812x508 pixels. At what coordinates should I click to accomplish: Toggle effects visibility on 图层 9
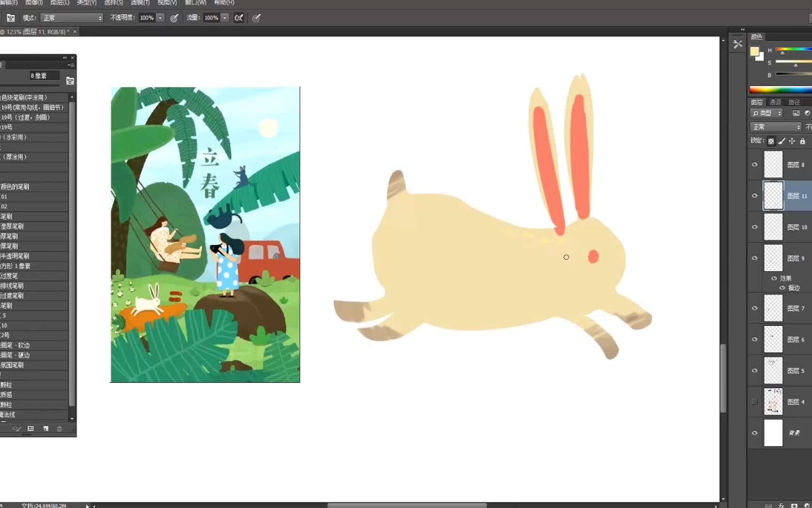pyautogui.click(x=774, y=278)
